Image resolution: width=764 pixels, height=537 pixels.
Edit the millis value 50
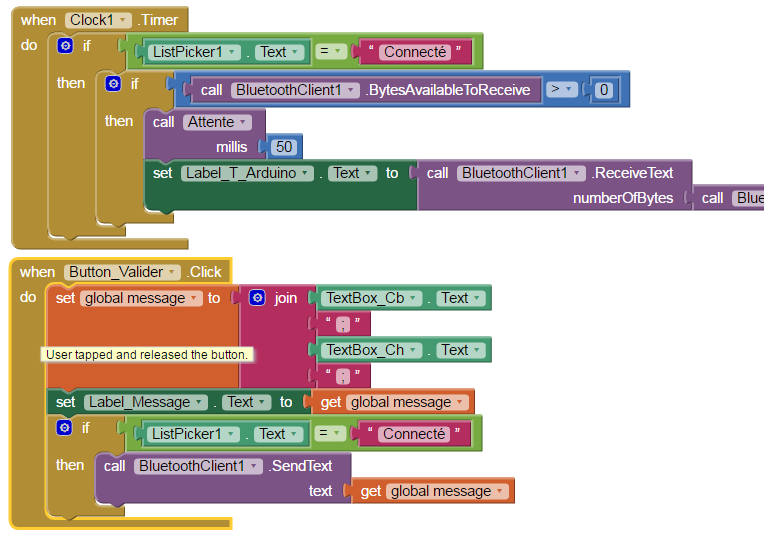[x=284, y=147]
